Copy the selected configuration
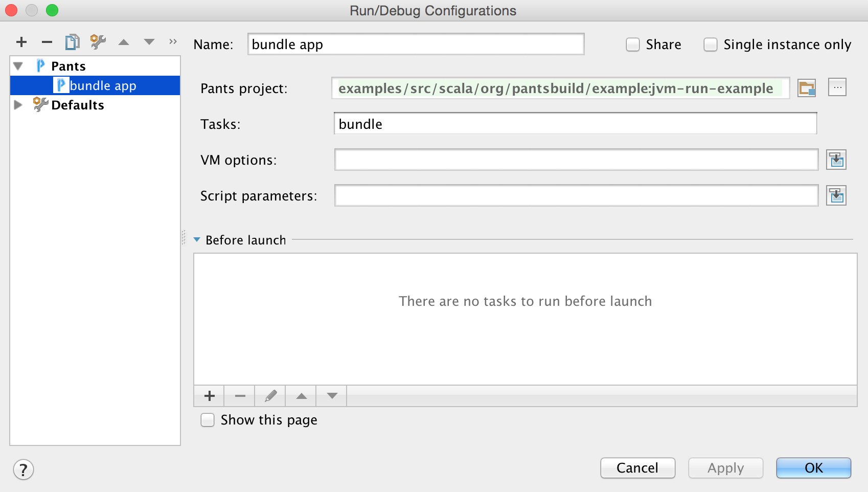The height and width of the screenshot is (492, 868). (x=72, y=42)
